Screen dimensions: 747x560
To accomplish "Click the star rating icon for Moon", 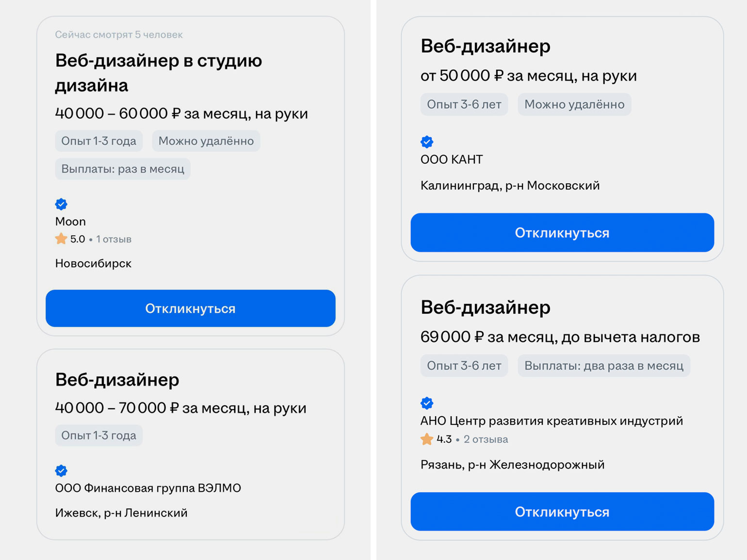I will 61,239.
